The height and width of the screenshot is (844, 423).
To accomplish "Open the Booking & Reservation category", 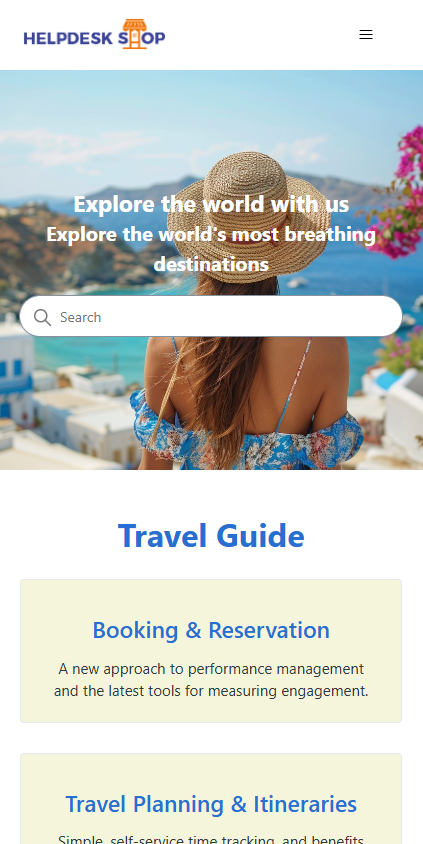I will point(211,630).
